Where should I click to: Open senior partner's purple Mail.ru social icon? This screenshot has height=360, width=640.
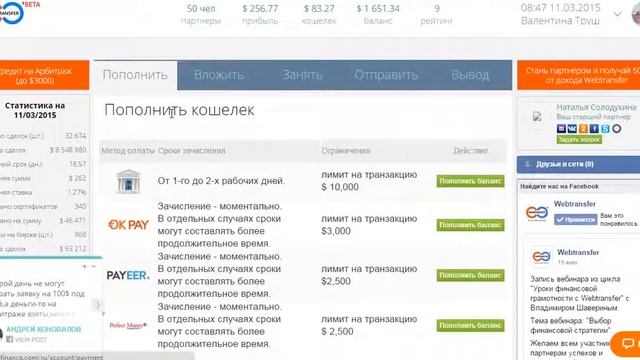(x=561, y=129)
